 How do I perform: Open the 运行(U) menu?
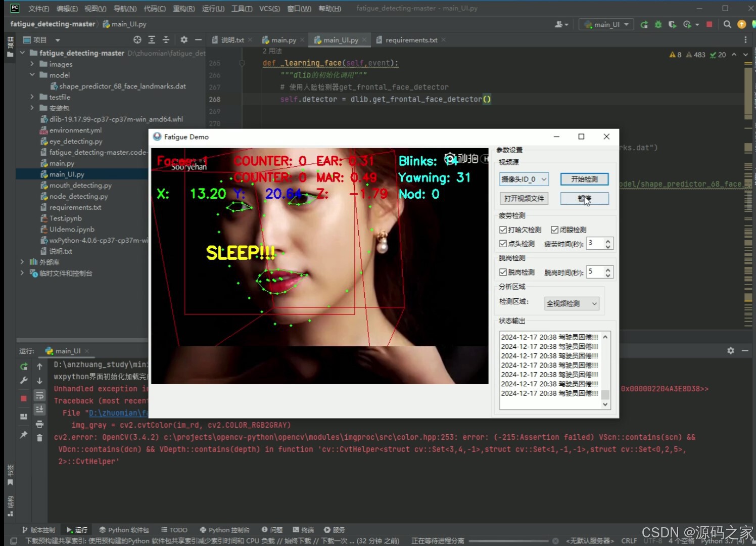coord(213,9)
